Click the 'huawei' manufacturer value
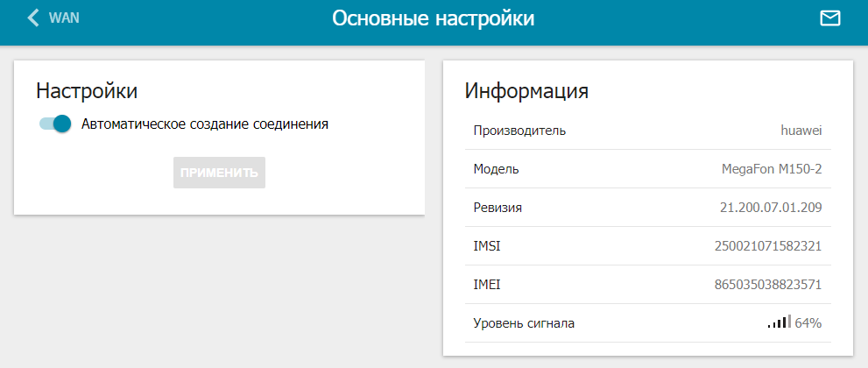 pos(801,131)
